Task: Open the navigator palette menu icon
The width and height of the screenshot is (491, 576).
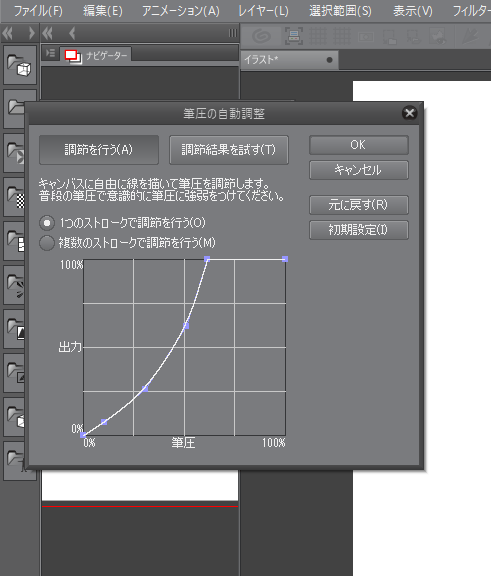Action: 50,54
